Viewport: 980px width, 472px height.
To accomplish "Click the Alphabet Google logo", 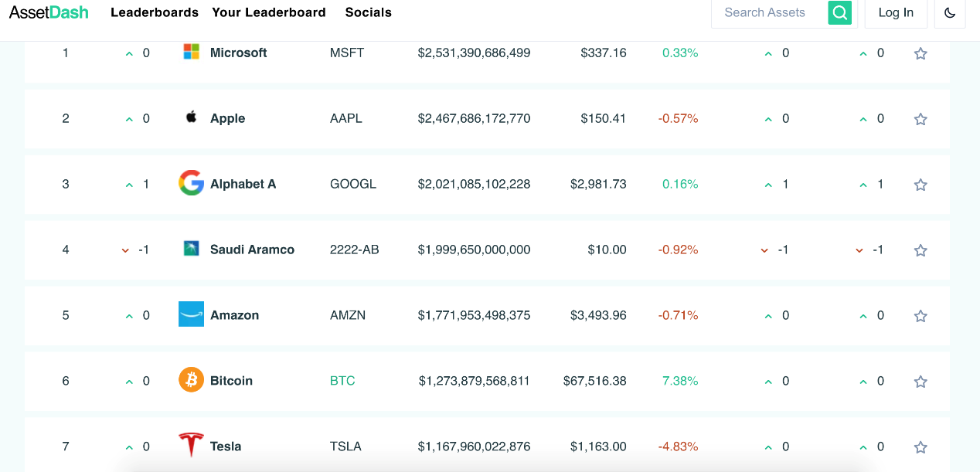I will pos(191,183).
